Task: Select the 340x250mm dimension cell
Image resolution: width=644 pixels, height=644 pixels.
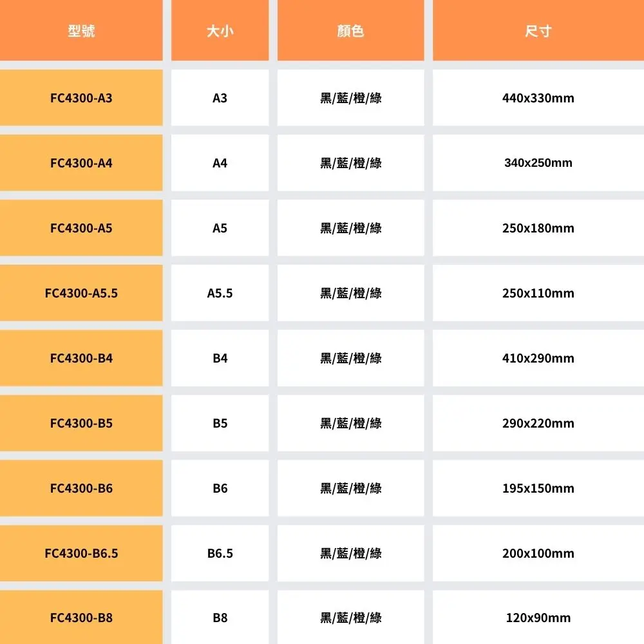Action: (x=538, y=163)
